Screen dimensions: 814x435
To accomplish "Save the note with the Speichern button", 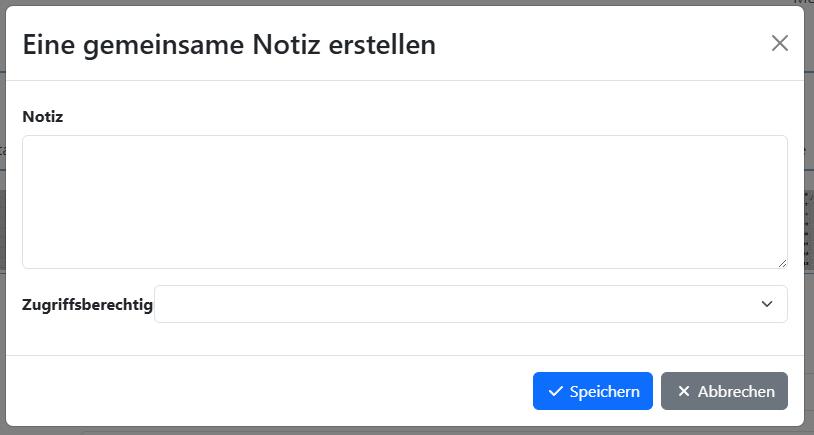I will pos(593,391).
